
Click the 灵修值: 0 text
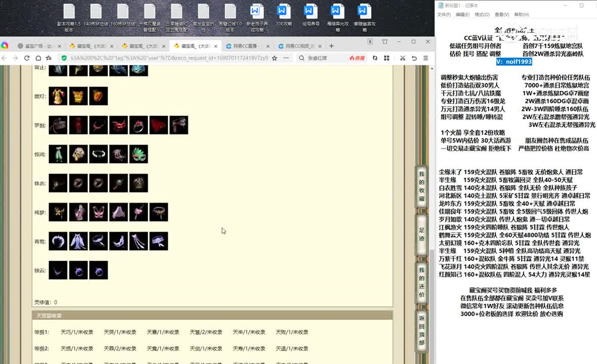(x=46, y=302)
